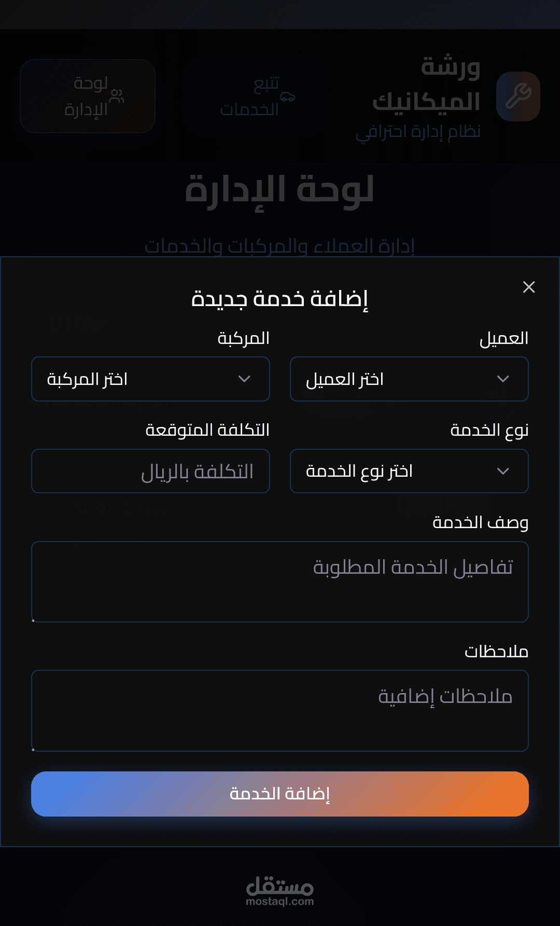Viewport: 560px width, 926px height.
Task: Click the car icon beside تتبع الخدمات
Action: pyautogui.click(x=287, y=97)
